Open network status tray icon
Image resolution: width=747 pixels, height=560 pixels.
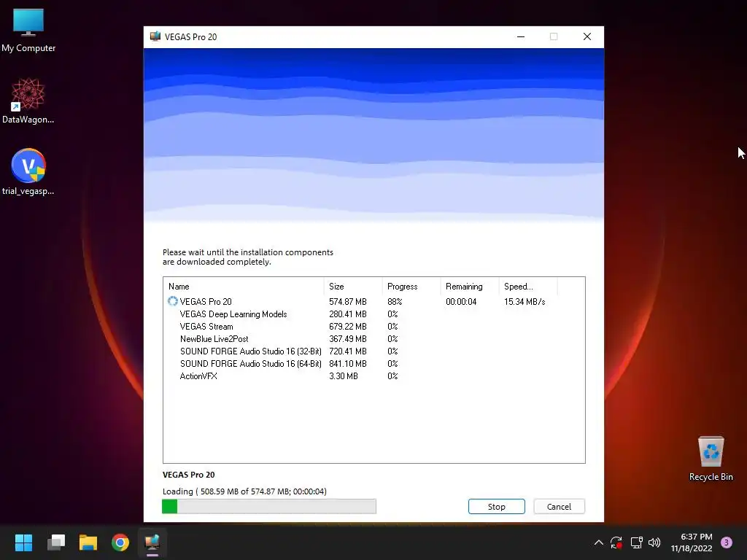[636, 542]
